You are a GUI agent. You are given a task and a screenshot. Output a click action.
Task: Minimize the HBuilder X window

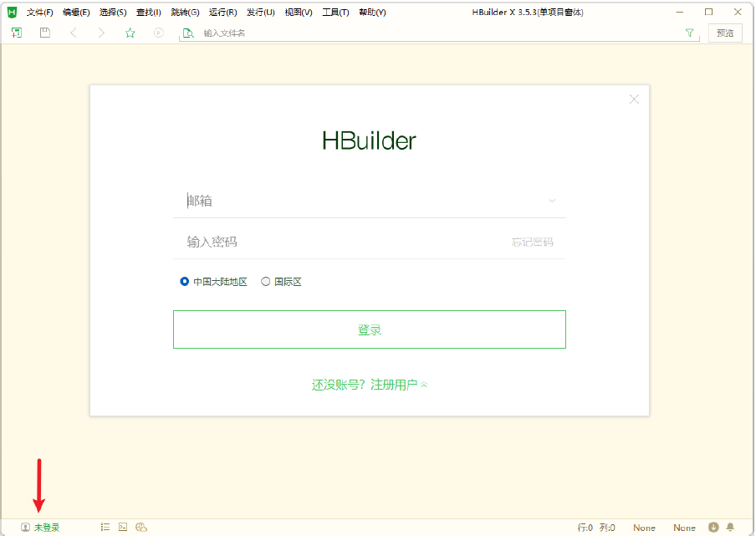(679, 12)
